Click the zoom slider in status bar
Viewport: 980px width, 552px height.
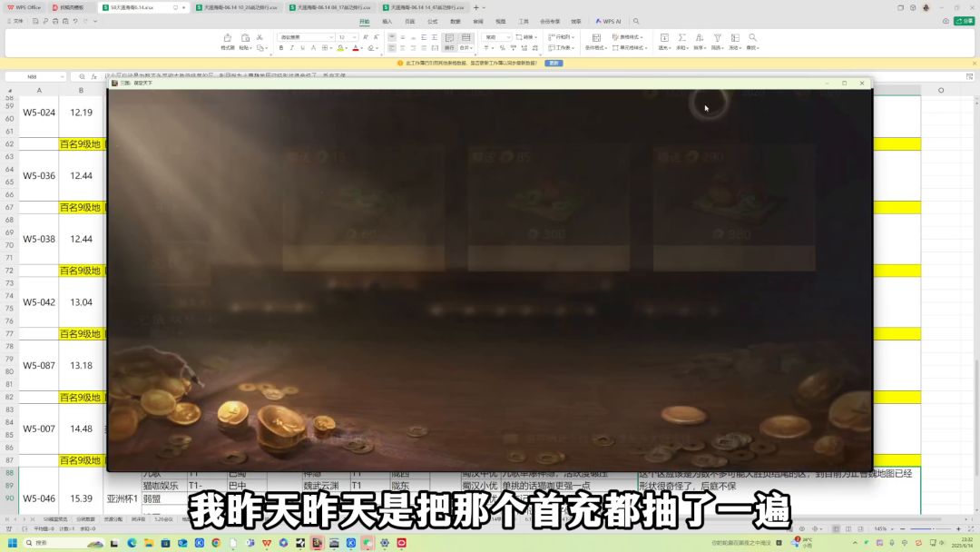pos(930,529)
